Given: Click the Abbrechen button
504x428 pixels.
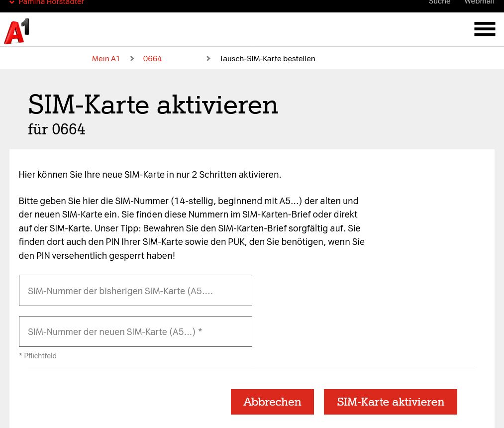Looking at the screenshot, I should click(272, 402).
